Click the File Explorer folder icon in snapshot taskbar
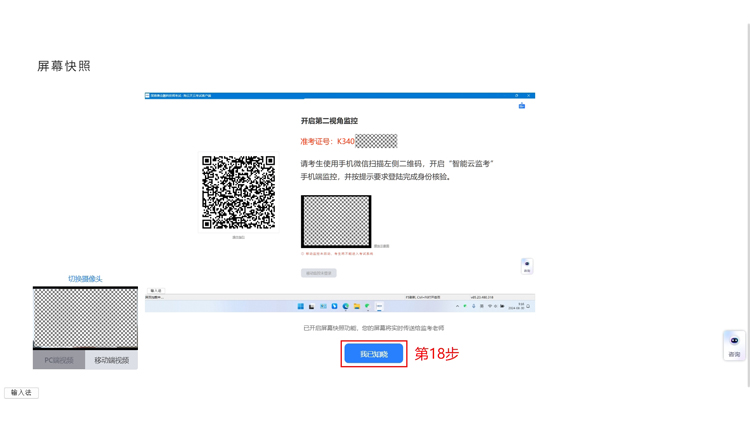Image resolution: width=750 pixels, height=422 pixels. (356, 306)
